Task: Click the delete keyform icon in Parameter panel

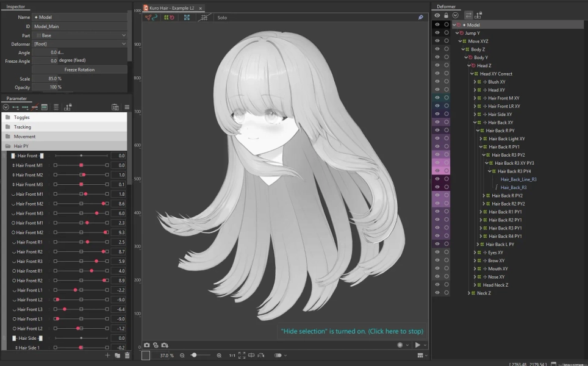Action: tap(35, 107)
